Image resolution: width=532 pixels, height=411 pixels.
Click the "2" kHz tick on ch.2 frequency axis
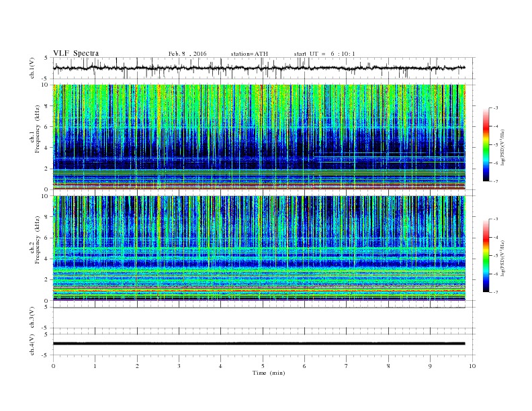click(x=46, y=280)
